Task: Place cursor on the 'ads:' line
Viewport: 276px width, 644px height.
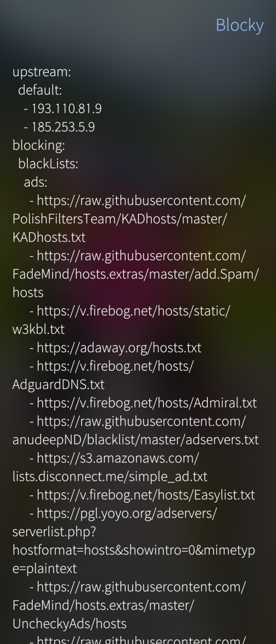Action: (x=36, y=182)
